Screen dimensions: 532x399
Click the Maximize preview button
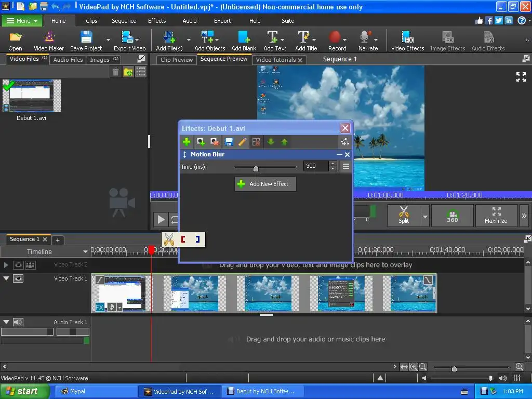(496, 216)
